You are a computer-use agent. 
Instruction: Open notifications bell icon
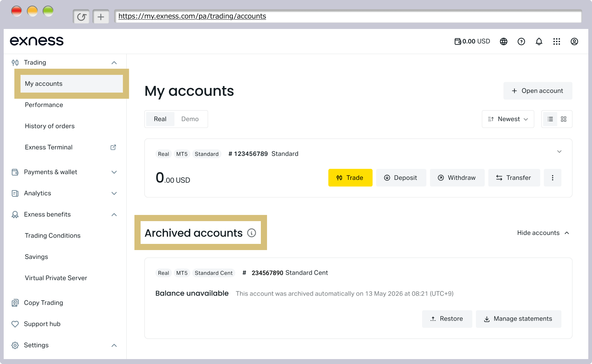click(x=539, y=41)
